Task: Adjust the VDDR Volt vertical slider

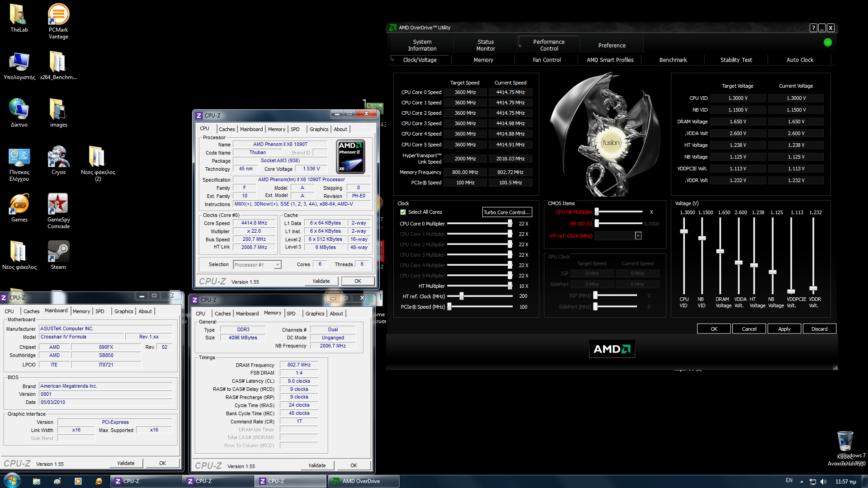Action: 813,288
